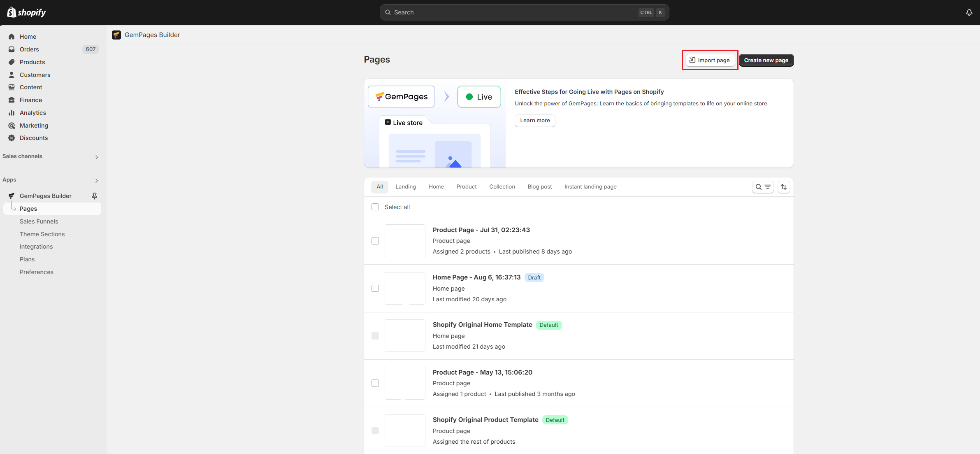Viewport: 980px width, 454px height.
Task: Select the checkbox for Home Page - Aug 6
Action: pyautogui.click(x=375, y=288)
